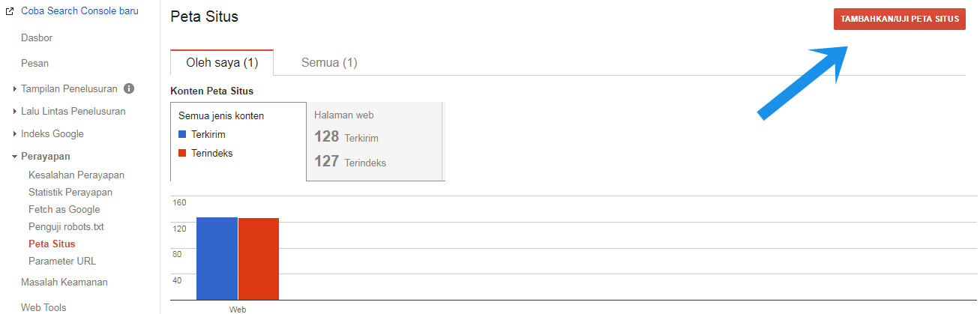Open the Dasbor page
The image size is (980, 314).
point(37,37)
